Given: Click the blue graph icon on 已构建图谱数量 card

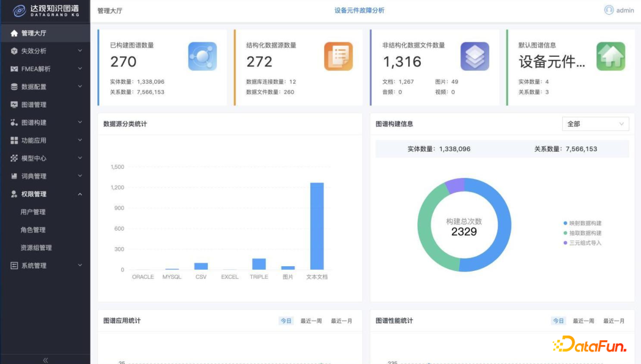Looking at the screenshot, I should point(202,56).
